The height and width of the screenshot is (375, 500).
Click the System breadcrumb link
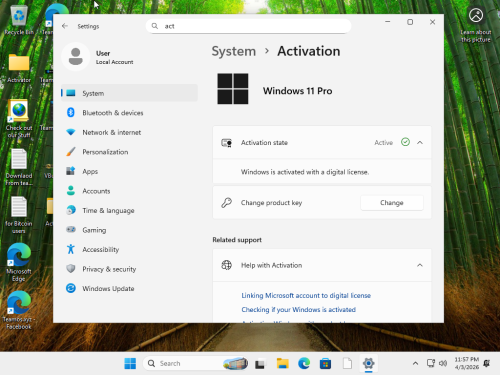(234, 51)
